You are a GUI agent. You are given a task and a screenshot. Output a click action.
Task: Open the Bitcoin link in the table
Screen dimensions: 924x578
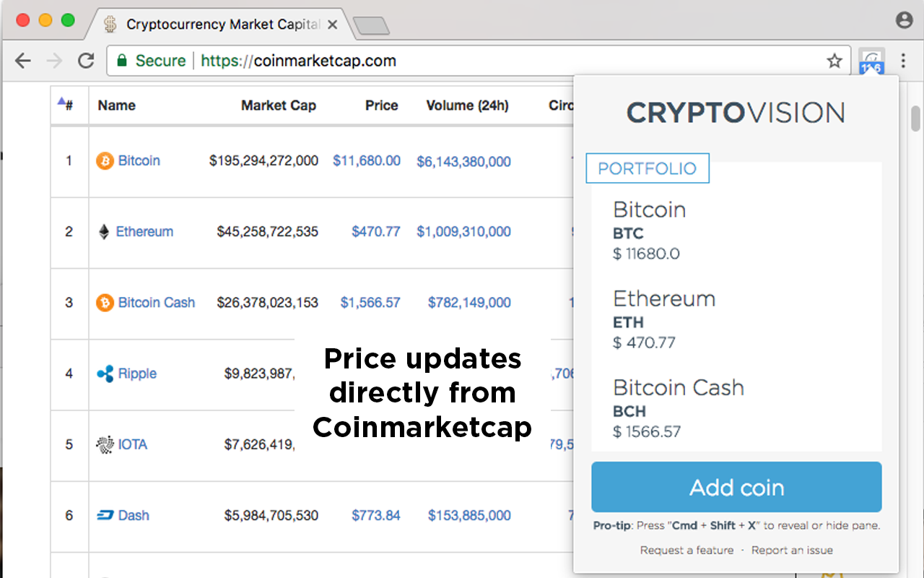pos(139,160)
